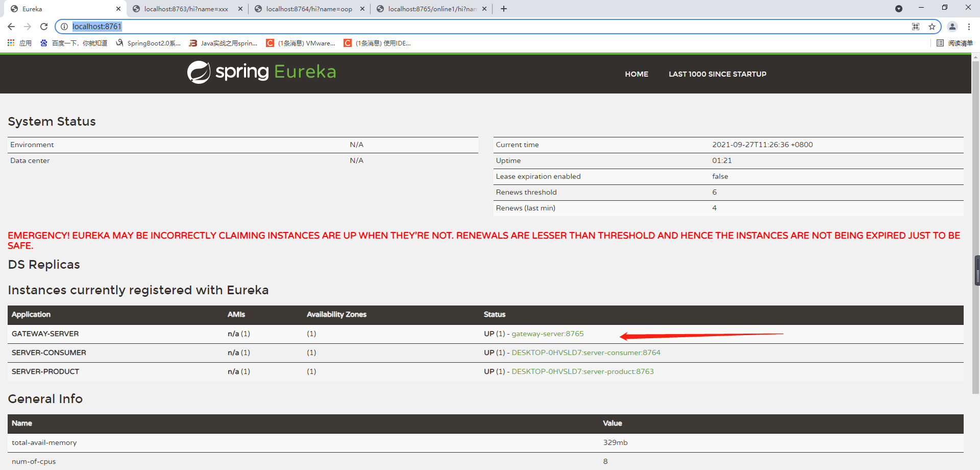Open the gateway-server:8765 instance link
Screen dimensions: 980x470
547,334
